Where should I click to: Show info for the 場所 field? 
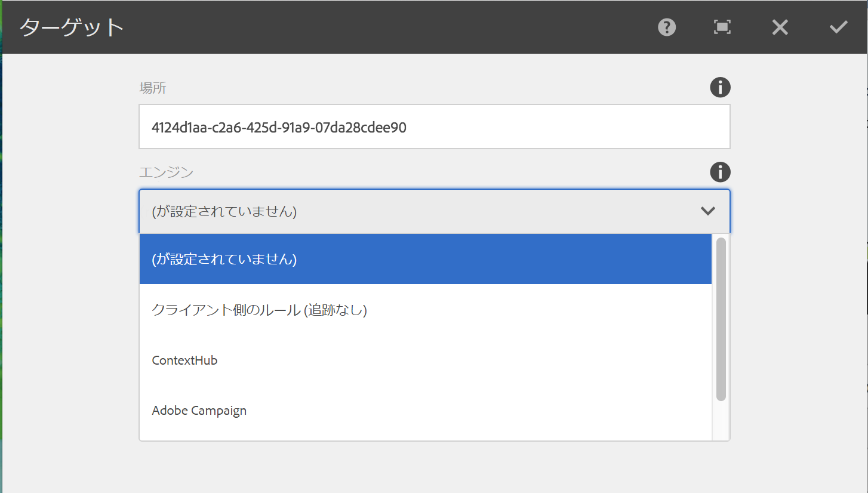[720, 88]
